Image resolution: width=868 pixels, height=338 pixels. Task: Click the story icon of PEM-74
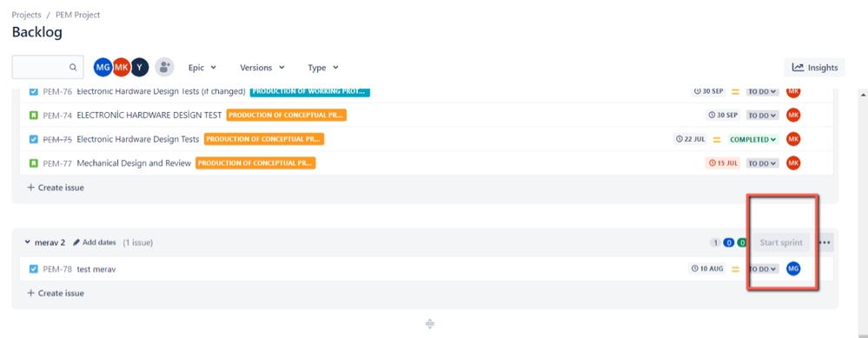coord(34,115)
